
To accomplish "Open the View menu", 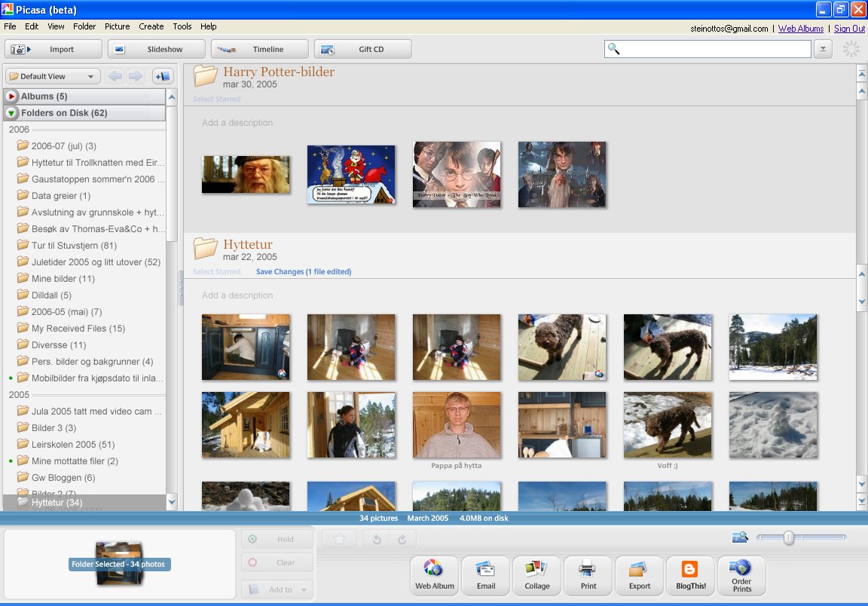I will coord(56,26).
